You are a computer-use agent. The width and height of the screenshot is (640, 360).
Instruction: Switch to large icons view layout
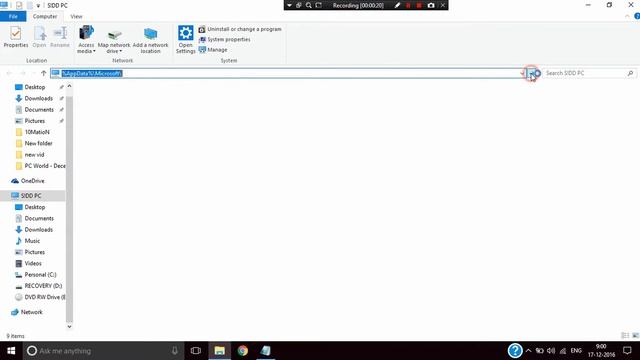click(635, 336)
